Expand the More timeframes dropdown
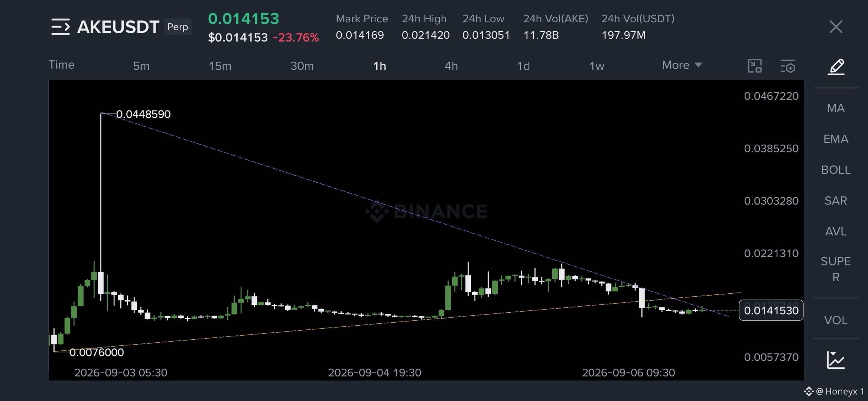 click(x=682, y=65)
